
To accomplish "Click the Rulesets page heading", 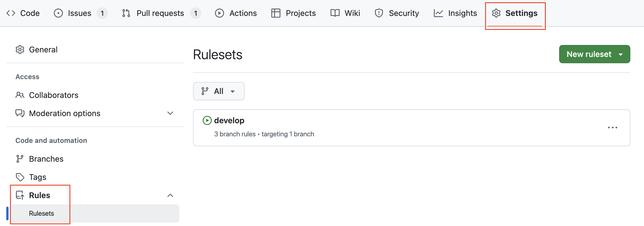I will [218, 55].
